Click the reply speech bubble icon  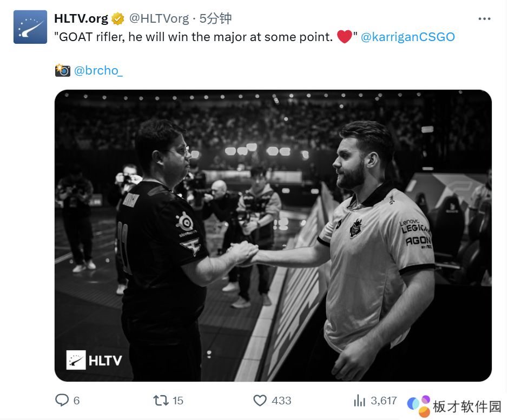62,400
